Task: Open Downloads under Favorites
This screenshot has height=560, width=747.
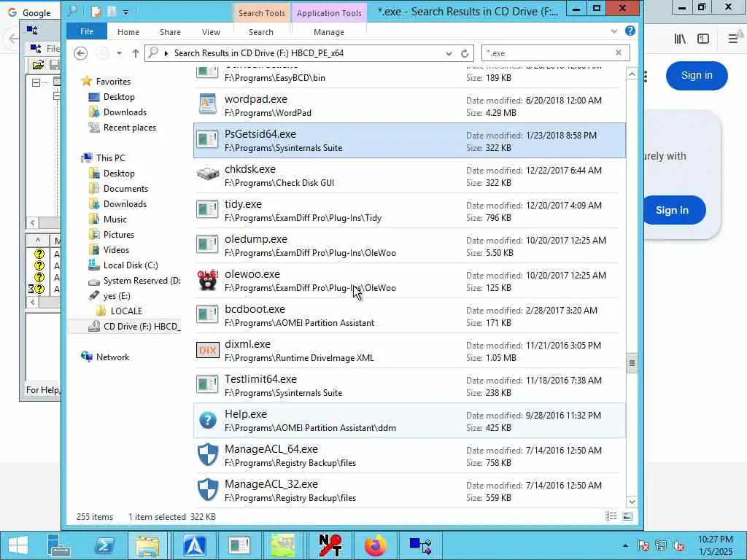Action: point(125,112)
